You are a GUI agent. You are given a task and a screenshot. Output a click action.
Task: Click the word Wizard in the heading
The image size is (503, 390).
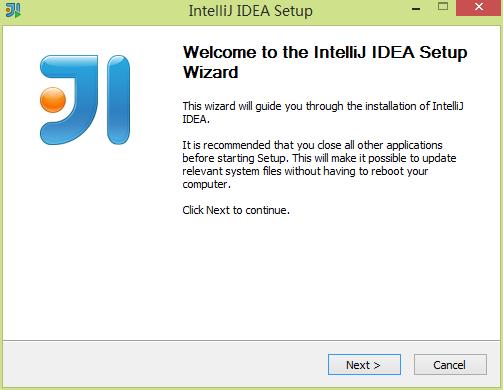tap(211, 72)
